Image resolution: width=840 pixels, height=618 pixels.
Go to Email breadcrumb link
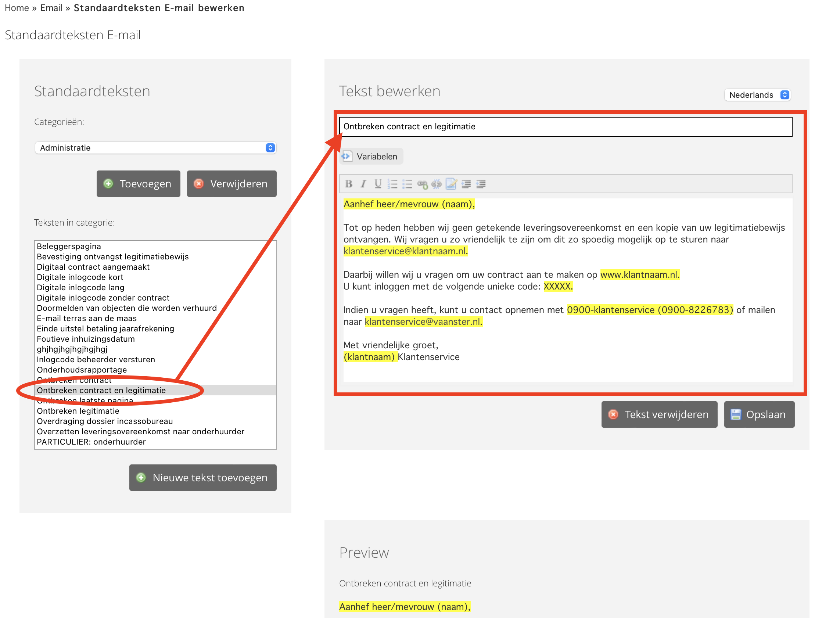pyautogui.click(x=51, y=8)
